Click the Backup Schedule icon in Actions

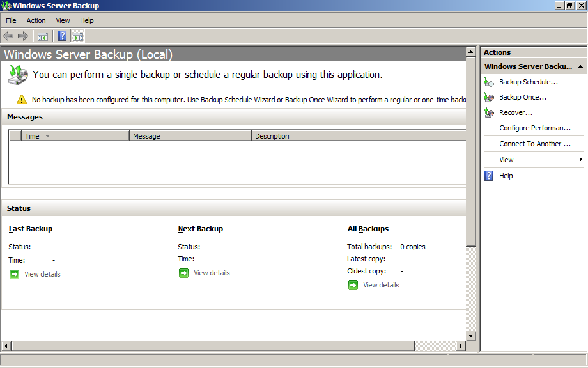tap(489, 82)
